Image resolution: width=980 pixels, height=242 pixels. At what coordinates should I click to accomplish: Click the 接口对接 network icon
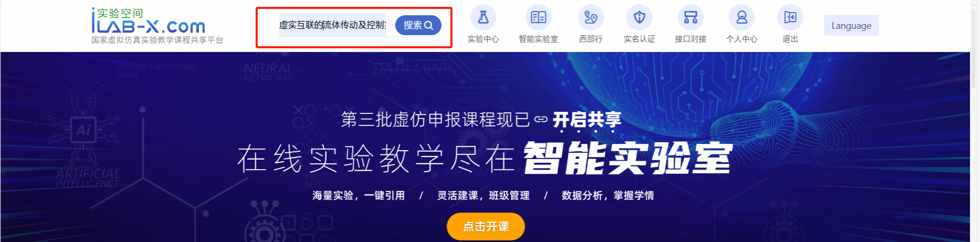tap(691, 17)
